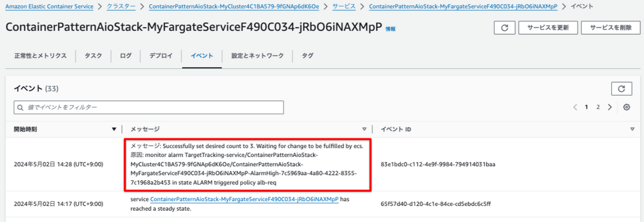Open 情報 link beside service title
The image size is (644, 222).
(391, 30)
